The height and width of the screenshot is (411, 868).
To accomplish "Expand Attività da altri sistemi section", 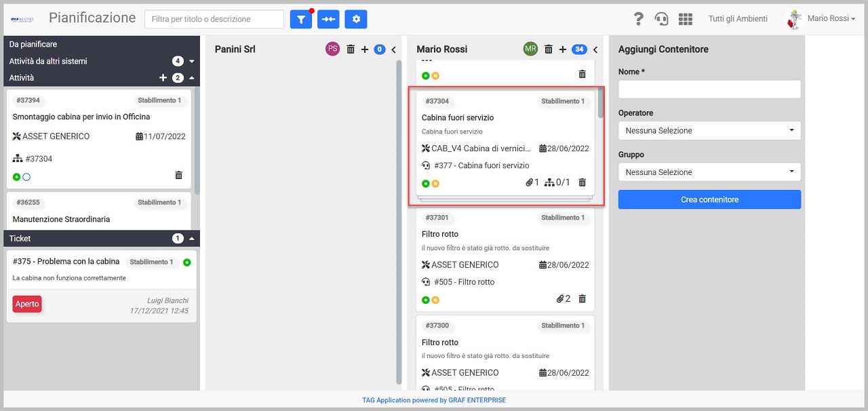I will [x=191, y=61].
